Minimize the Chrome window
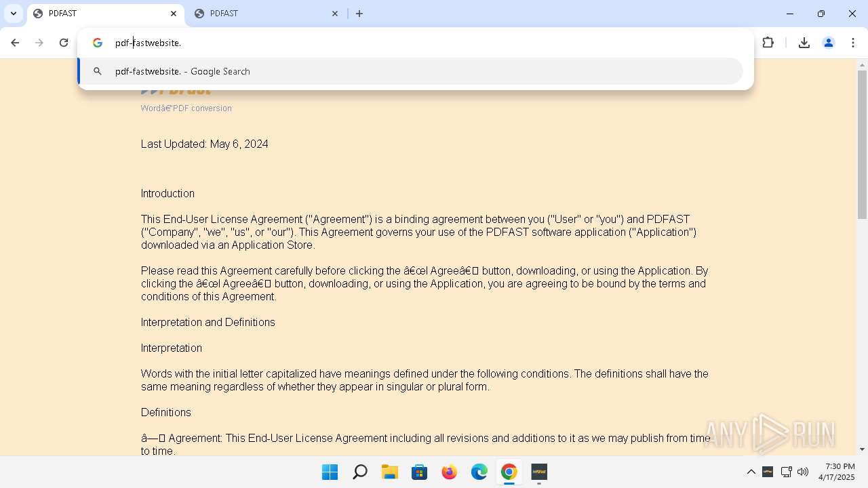This screenshot has width=868, height=488. coord(790,14)
